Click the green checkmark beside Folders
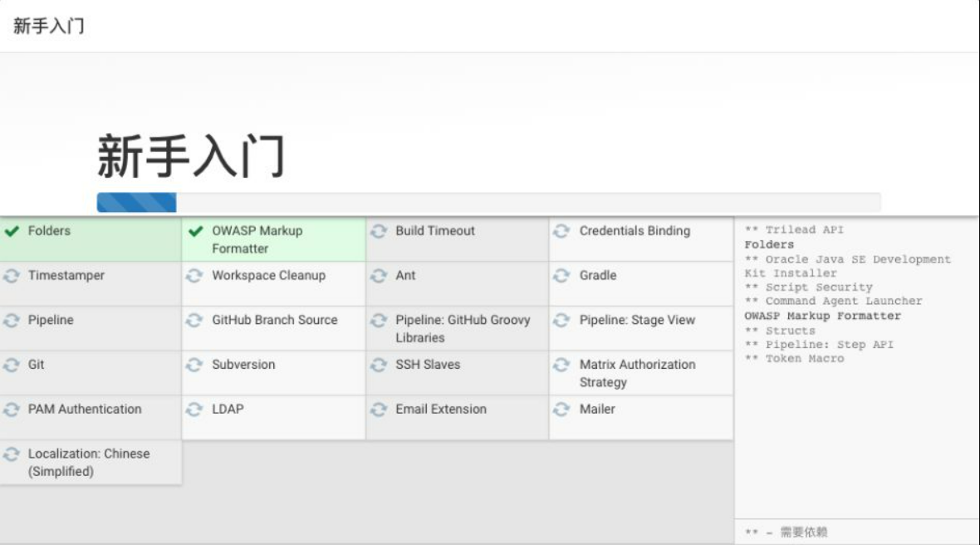Image resolution: width=980 pixels, height=545 pixels. tap(12, 231)
